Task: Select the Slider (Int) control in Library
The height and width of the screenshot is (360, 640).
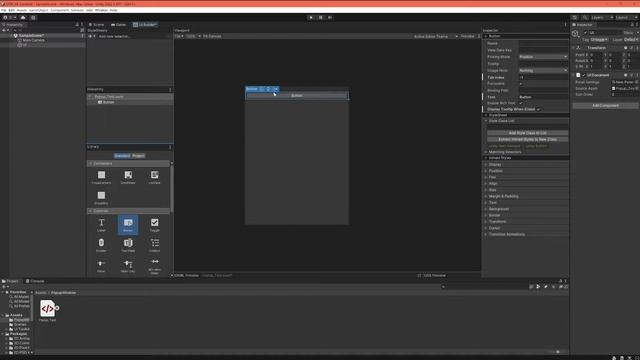Action: click(x=128, y=266)
